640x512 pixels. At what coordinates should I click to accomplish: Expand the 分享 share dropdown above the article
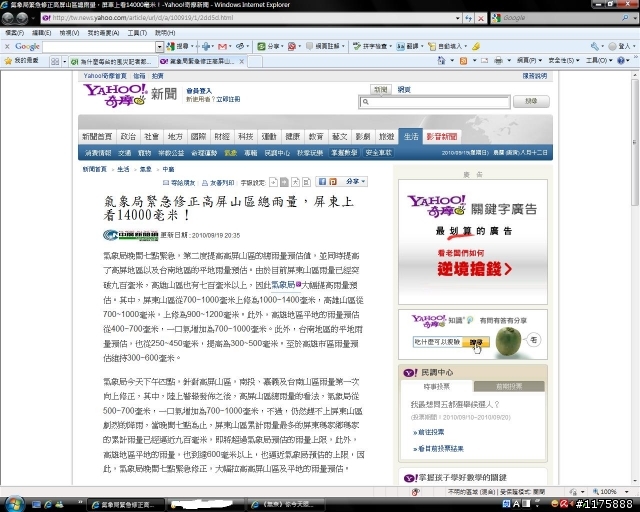pyautogui.click(x=355, y=181)
